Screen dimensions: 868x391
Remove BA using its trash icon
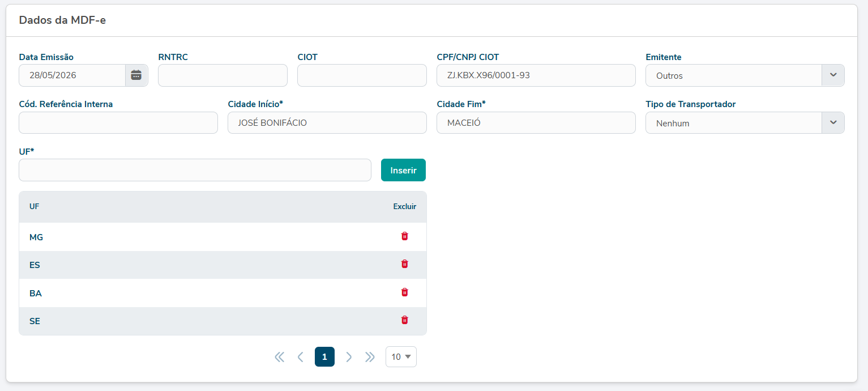pyautogui.click(x=404, y=292)
